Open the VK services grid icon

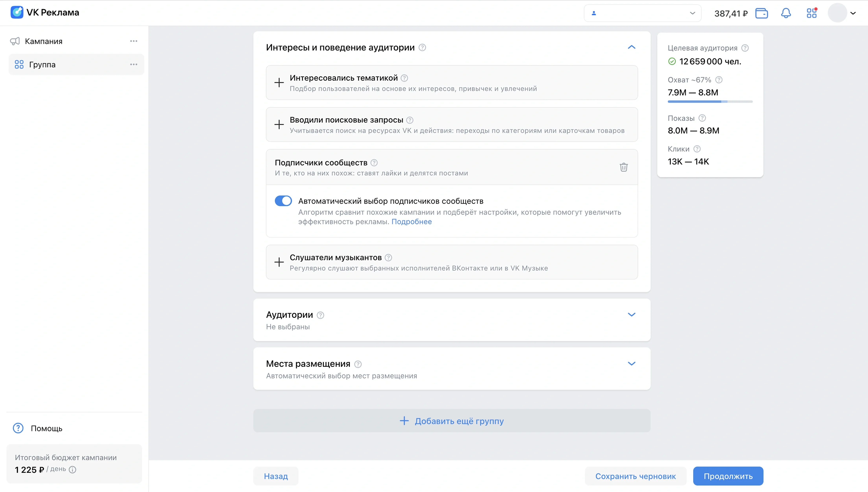pyautogui.click(x=811, y=13)
